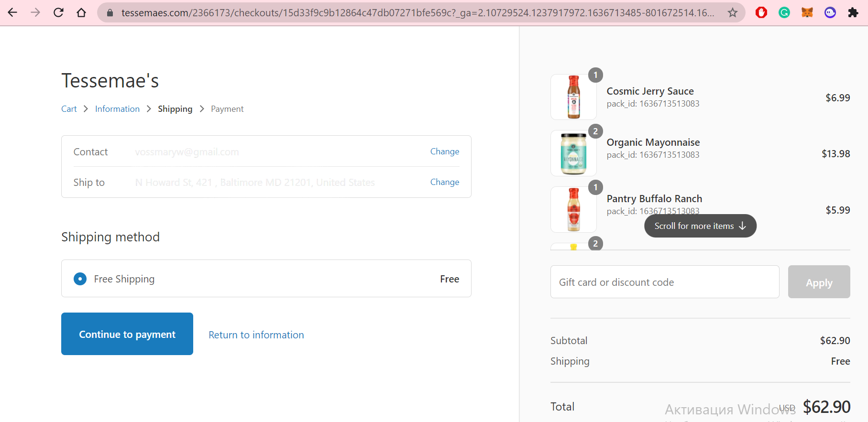The image size is (868, 422).
Task: Go to browser home page
Action: [81, 12]
